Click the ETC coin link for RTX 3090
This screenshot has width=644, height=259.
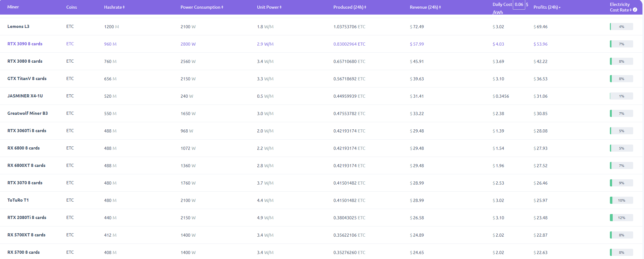pos(70,44)
